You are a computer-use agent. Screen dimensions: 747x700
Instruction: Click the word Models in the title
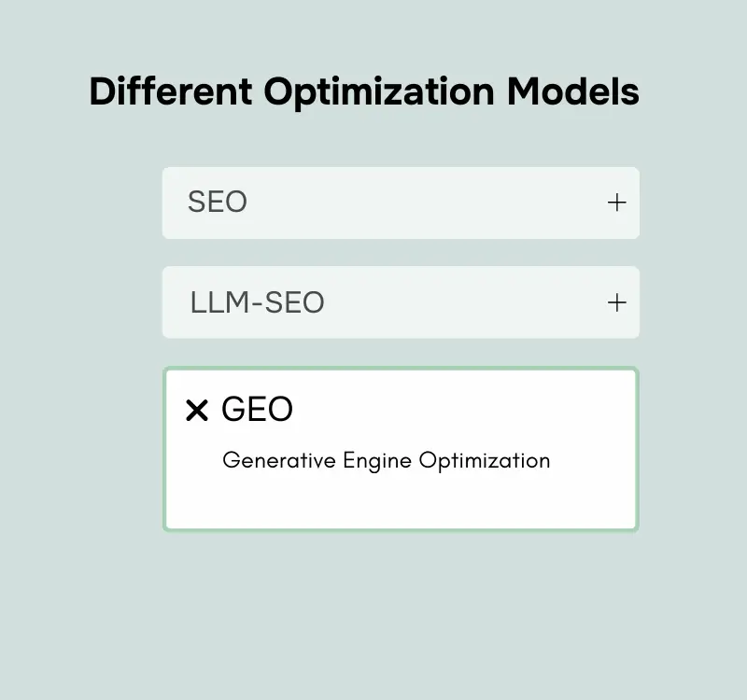[573, 92]
